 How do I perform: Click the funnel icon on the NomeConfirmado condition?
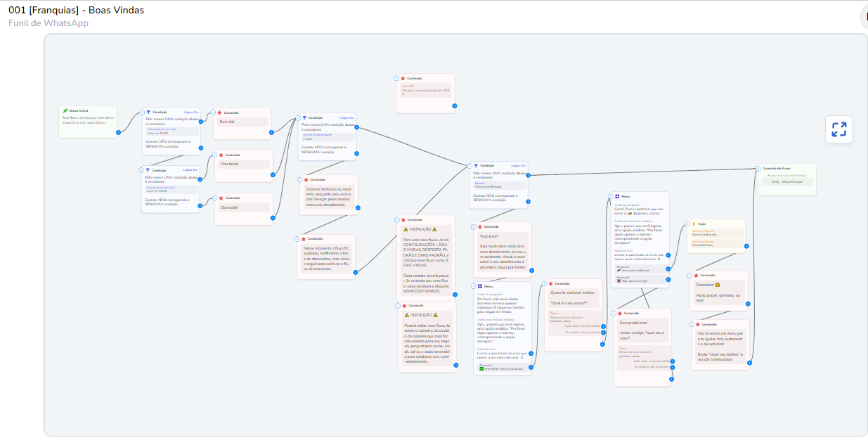476,166
